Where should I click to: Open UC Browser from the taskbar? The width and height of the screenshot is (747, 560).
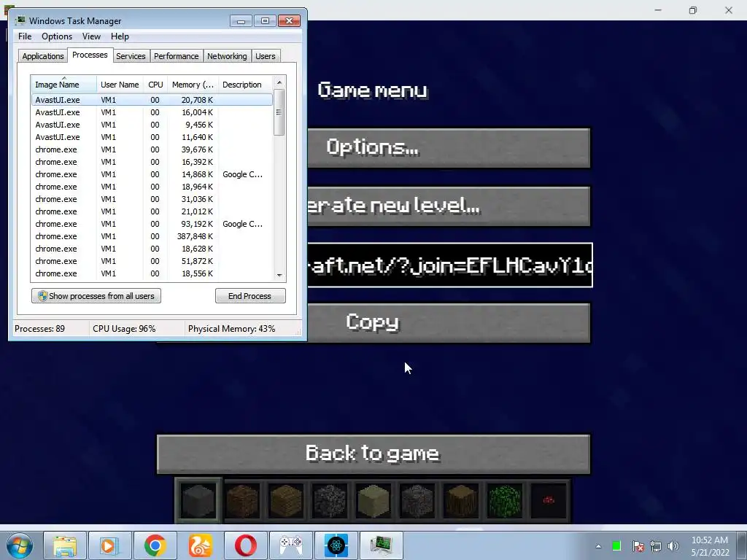(x=200, y=545)
